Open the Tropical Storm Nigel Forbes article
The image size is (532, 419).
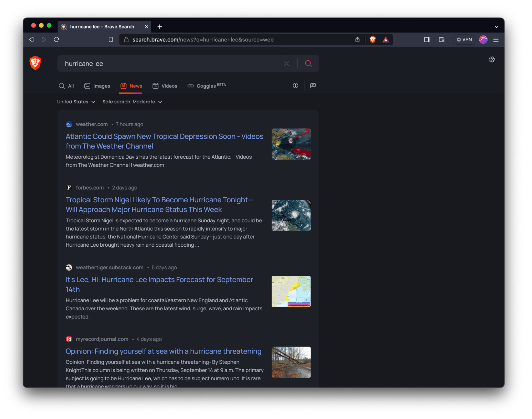(159, 205)
